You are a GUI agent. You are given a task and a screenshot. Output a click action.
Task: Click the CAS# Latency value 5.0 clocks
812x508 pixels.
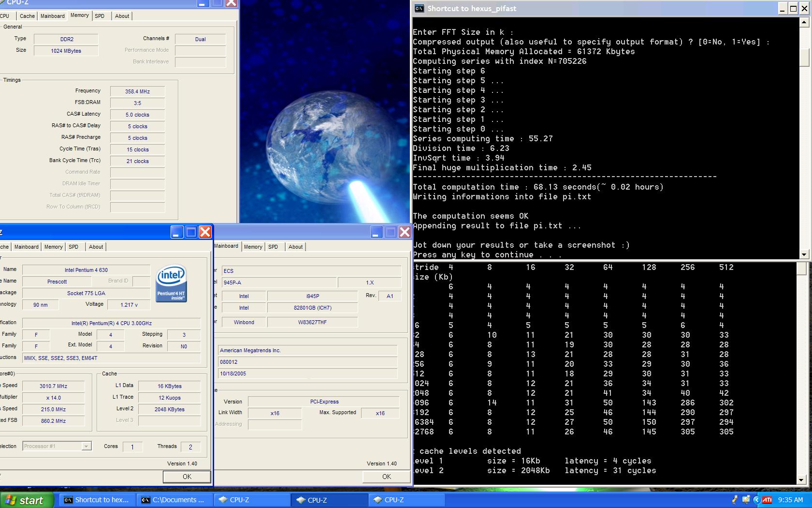[x=137, y=115]
